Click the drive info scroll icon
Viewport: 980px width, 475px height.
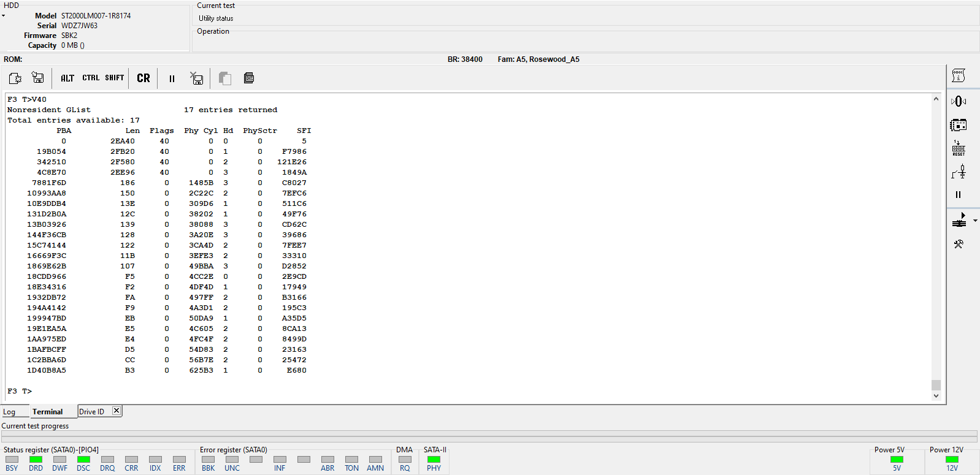coord(959,75)
